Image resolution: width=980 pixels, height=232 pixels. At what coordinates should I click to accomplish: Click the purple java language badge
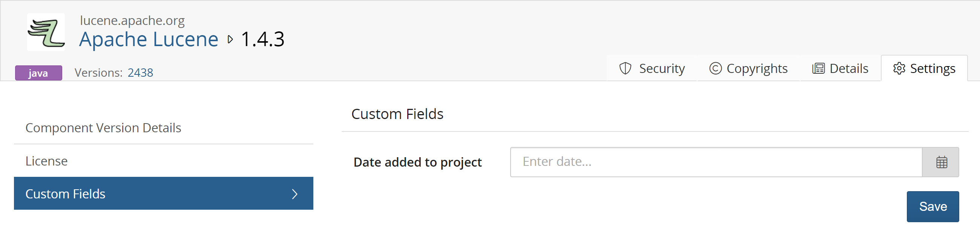[x=38, y=73]
